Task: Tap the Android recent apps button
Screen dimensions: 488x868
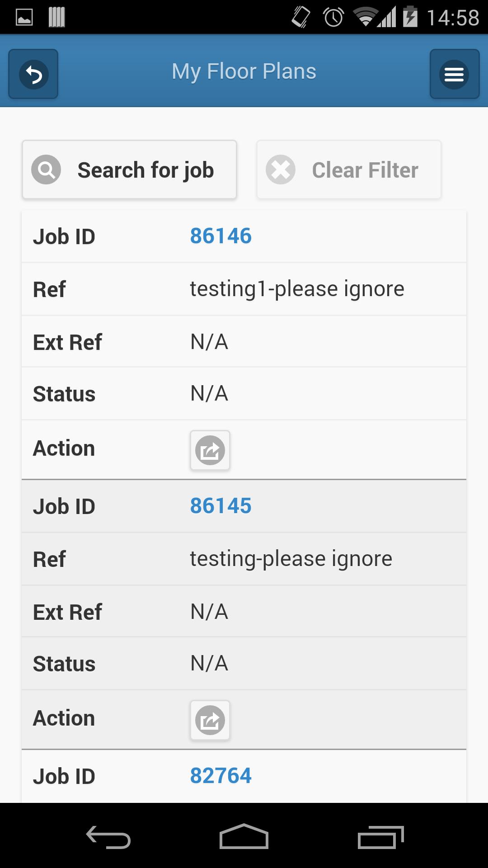Action: (x=380, y=837)
